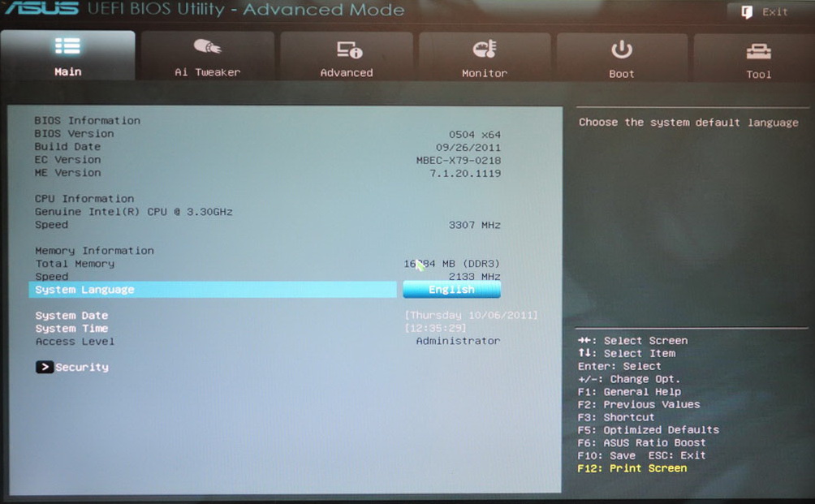
Task: Click Genuine Intel(R) CPU @ 3.30GHz text
Action: tap(134, 212)
